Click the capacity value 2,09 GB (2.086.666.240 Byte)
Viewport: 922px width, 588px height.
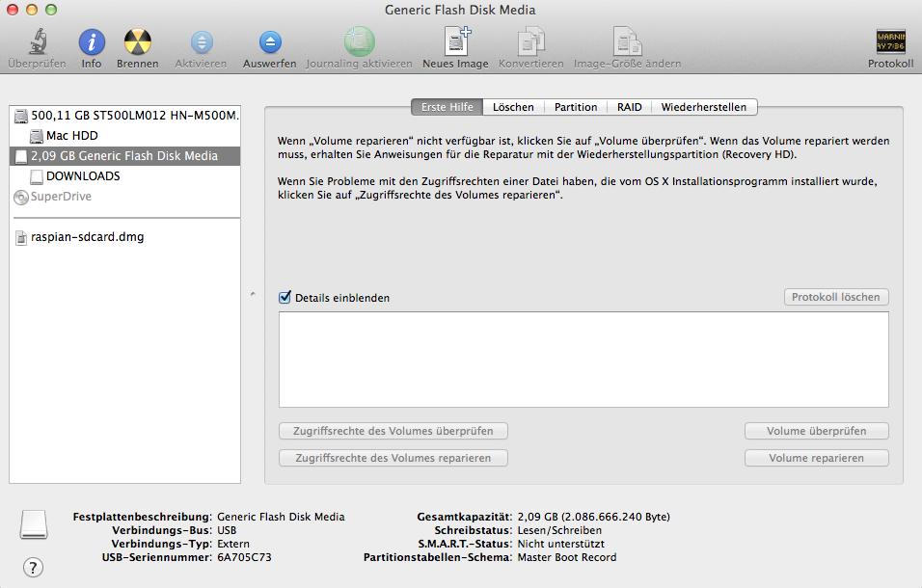[x=594, y=517]
